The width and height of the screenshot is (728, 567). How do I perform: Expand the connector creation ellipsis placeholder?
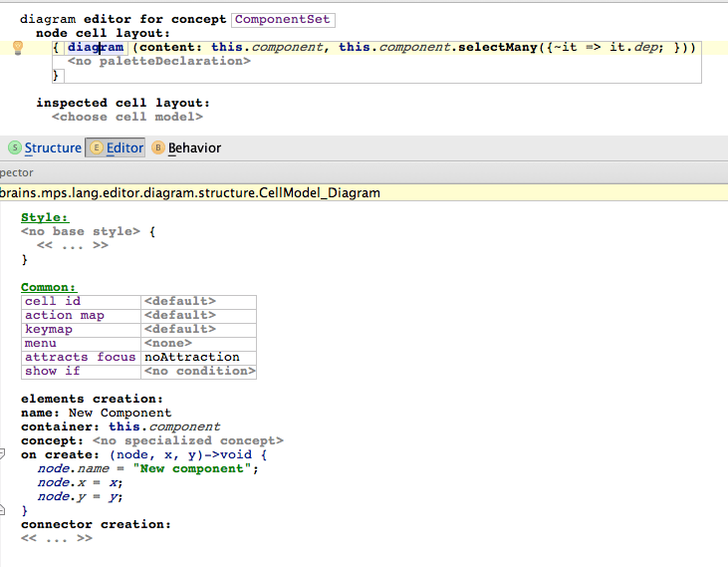coord(56,538)
